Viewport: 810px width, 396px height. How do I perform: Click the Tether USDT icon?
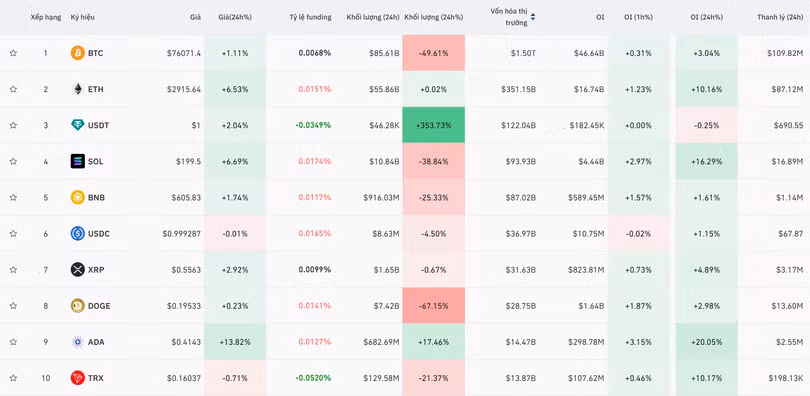[77, 125]
